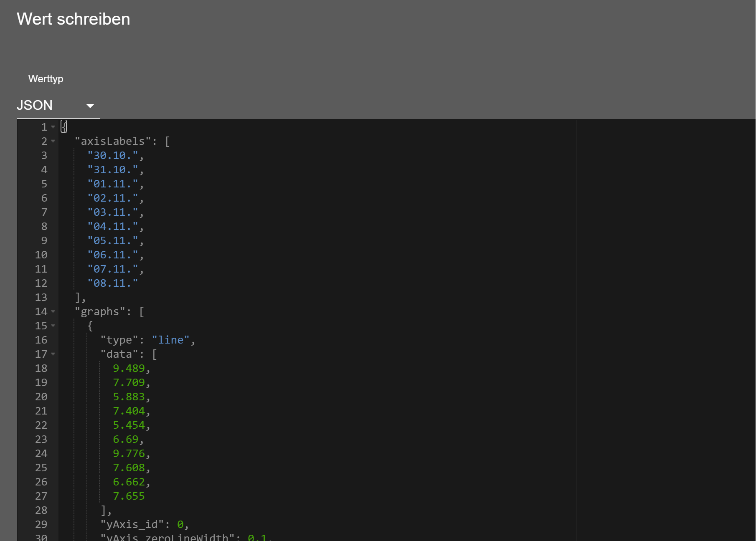Click the "data" key on line 17

pyautogui.click(x=119, y=354)
